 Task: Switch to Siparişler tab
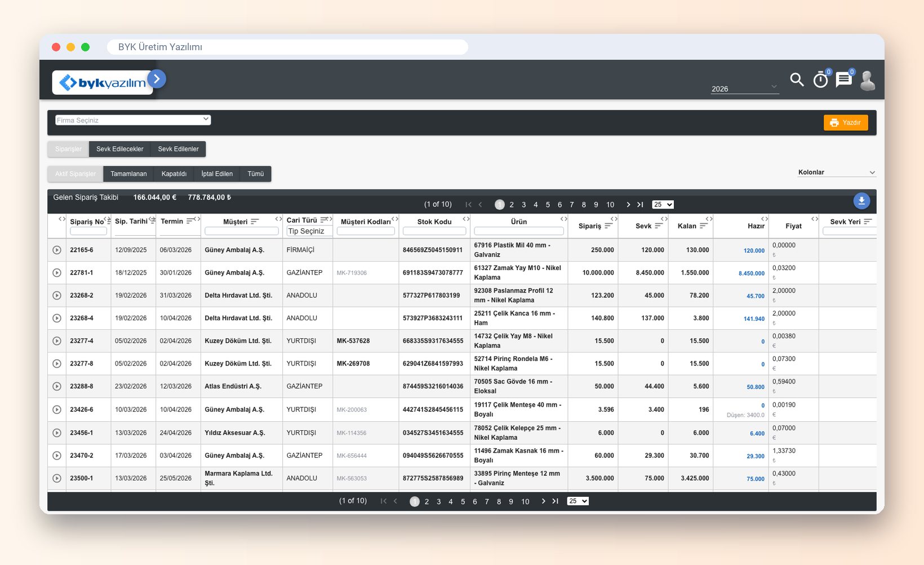click(x=68, y=149)
